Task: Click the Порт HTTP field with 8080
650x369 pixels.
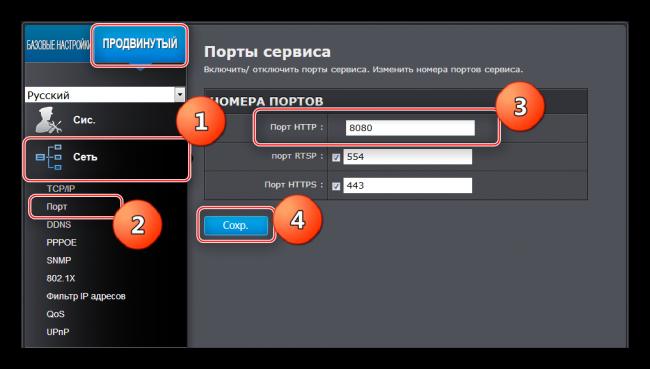Action: (x=410, y=128)
